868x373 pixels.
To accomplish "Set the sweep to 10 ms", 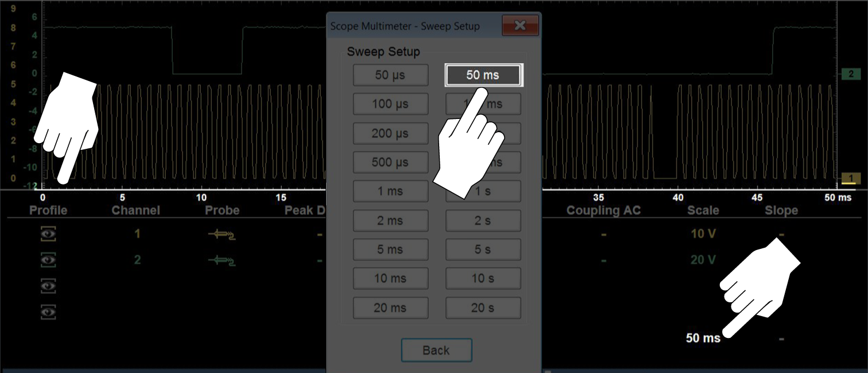I will pos(390,278).
